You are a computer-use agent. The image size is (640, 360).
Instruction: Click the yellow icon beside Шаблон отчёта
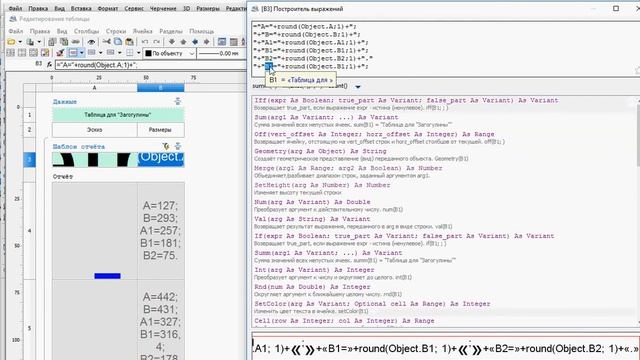166,146
